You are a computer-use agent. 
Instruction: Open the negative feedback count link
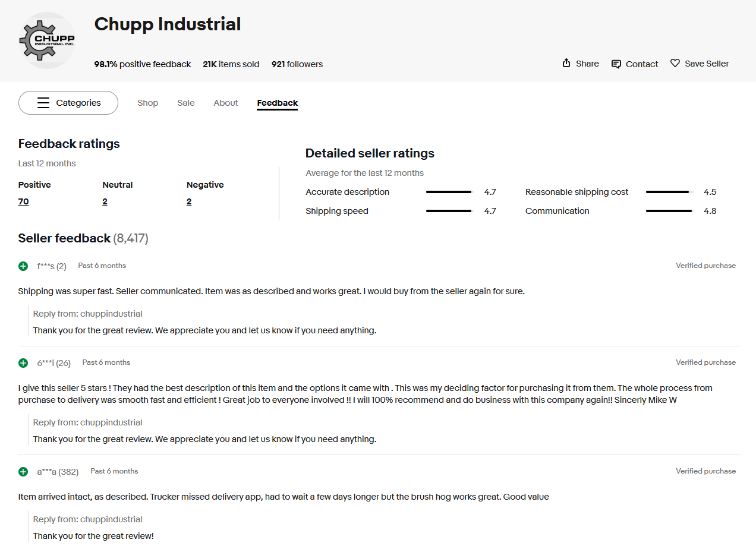(189, 201)
